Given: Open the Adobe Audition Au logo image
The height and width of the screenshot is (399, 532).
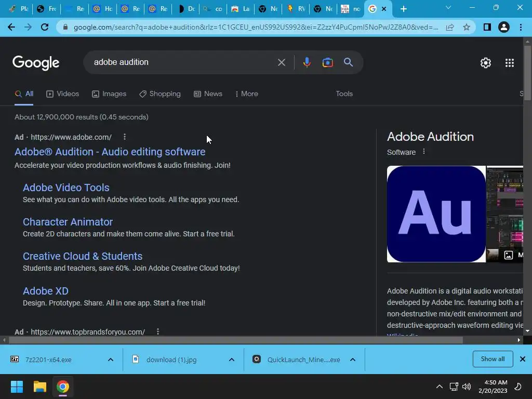Looking at the screenshot, I should pyautogui.click(x=436, y=214).
